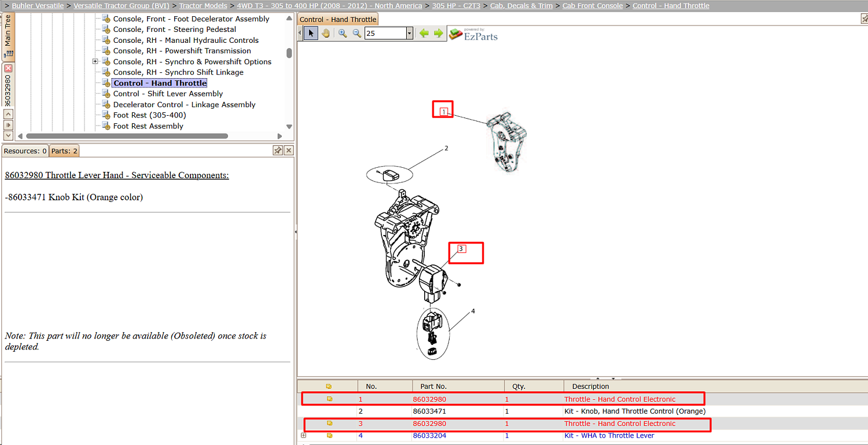Click icon beside Console, RH - Powershift Transmission
Viewport: 868px width, 445px height.
coord(106,50)
